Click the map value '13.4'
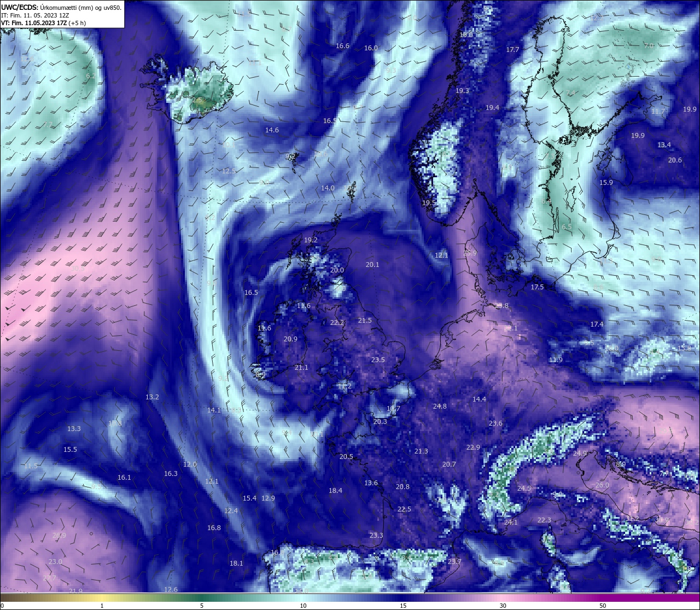Screen dimensions: 700x610 coord(664,145)
